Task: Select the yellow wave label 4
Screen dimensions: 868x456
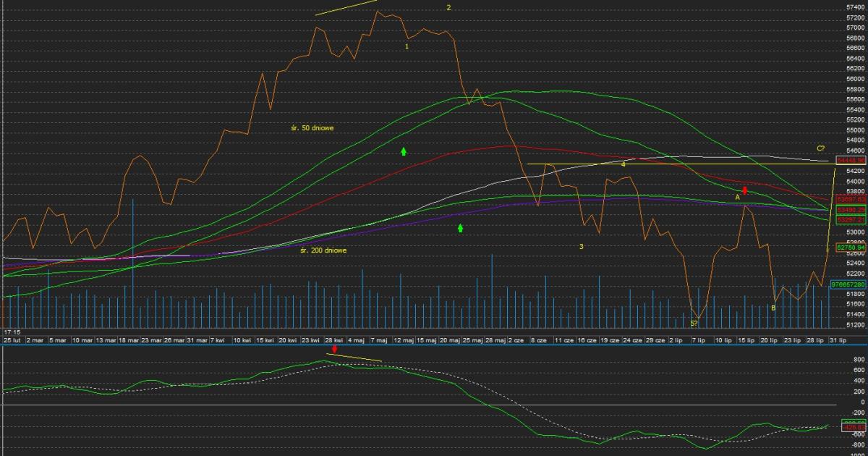Action: click(623, 164)
